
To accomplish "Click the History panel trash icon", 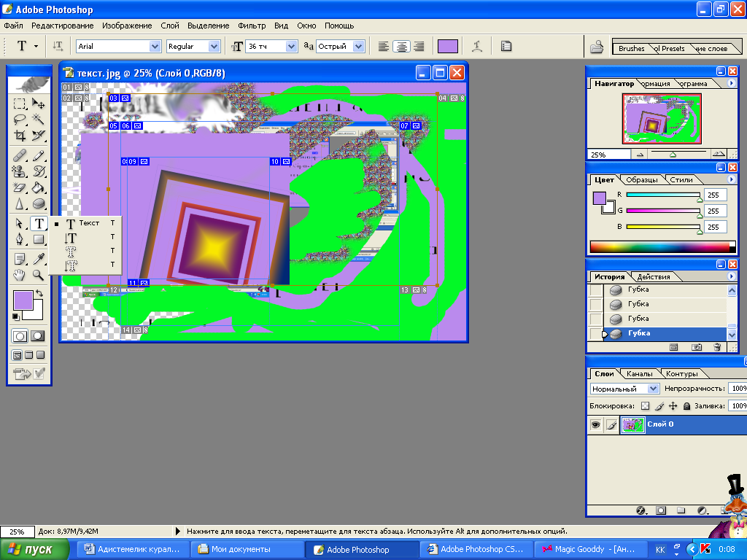I will coord(718,347).
